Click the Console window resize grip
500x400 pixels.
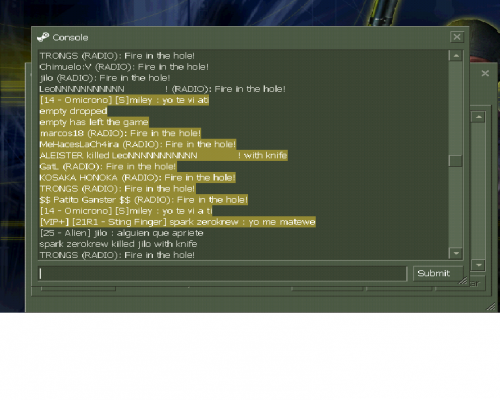pyautogui.click(x=463, y=281)
